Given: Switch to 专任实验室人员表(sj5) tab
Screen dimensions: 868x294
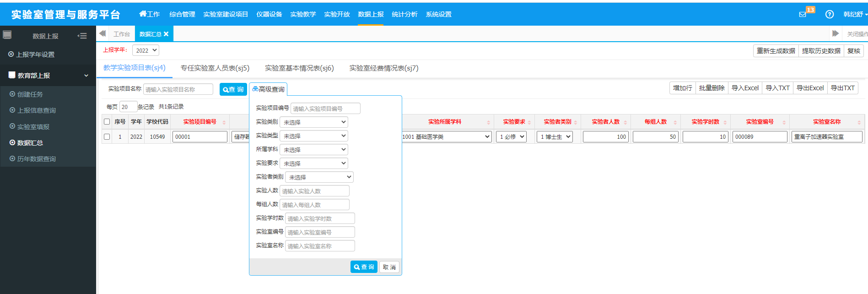Looking at the screenshot, I should (x=215, y=68).
